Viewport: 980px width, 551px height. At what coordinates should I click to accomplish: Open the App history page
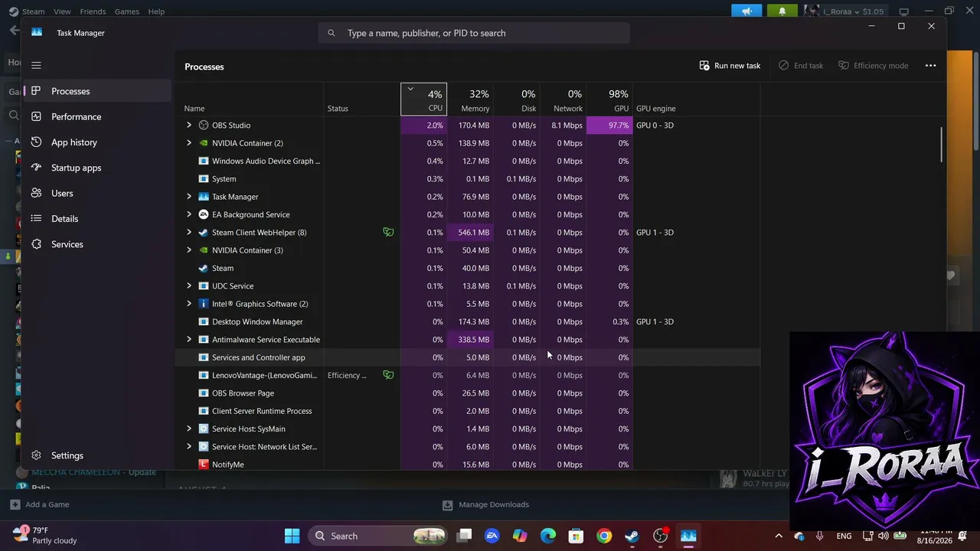pyautogui.click(x=97, y=142)
